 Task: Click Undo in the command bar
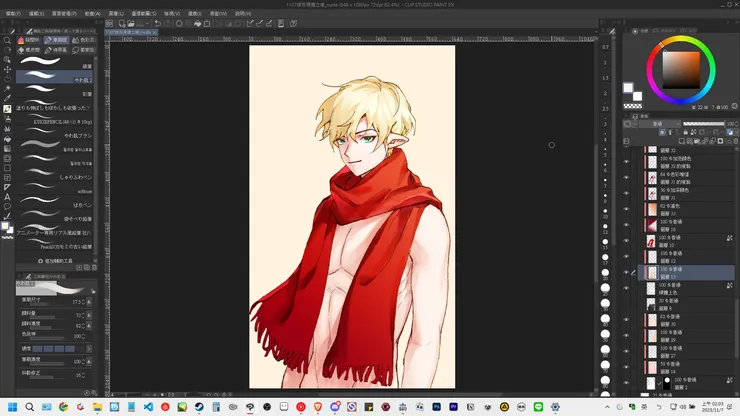tap(158, 23)
